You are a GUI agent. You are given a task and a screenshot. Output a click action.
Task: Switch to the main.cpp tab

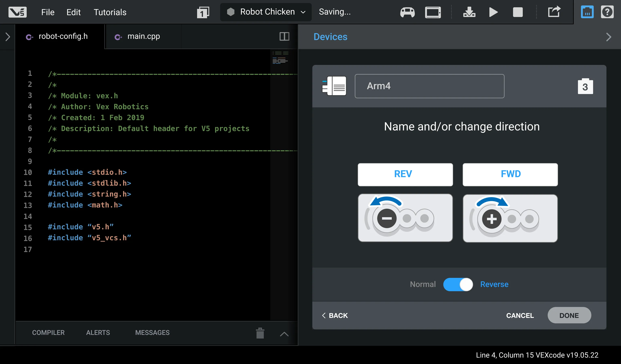coord(143,36)
